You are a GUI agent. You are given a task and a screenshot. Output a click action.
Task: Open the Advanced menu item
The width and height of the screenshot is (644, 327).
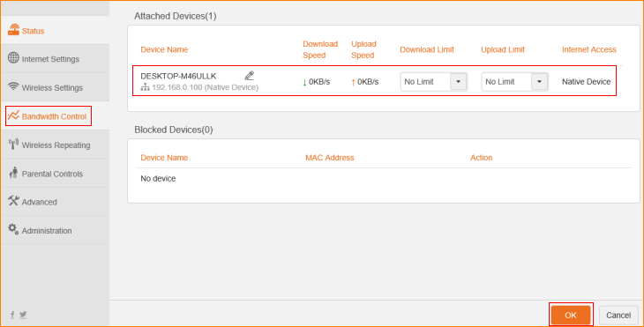click(55, 202)
